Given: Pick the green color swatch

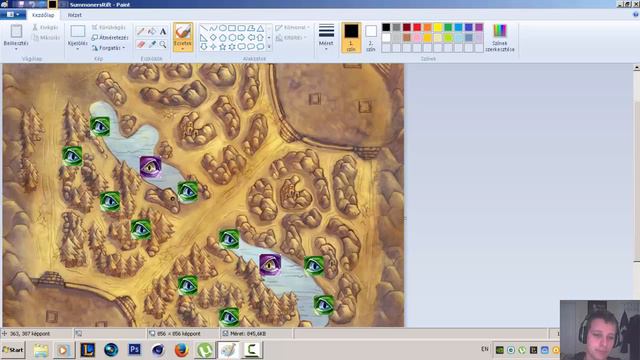Looking at the screenshot, I should point(448,27).
